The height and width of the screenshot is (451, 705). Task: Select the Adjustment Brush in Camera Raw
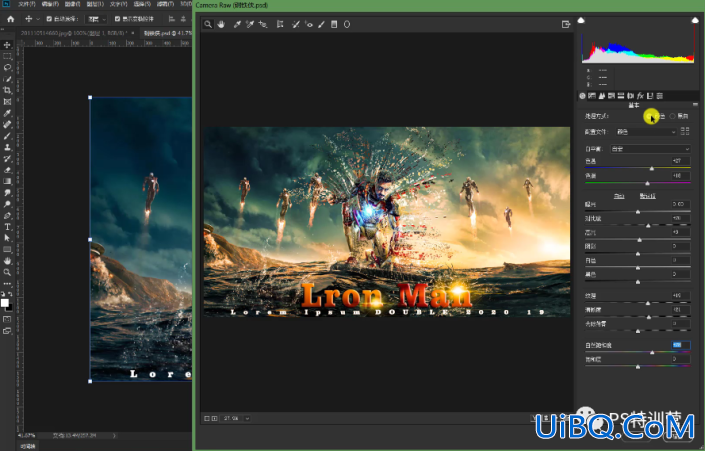point(321,24)
